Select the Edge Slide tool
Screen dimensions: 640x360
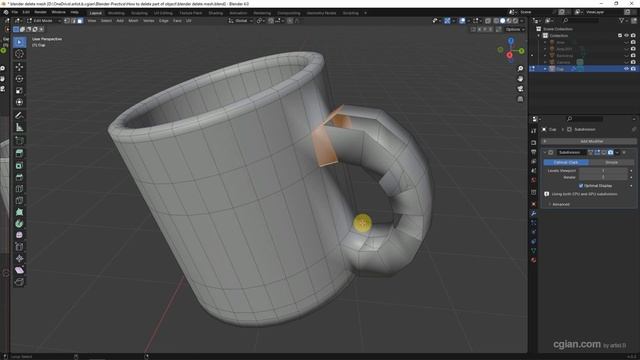tap(19, 247)
